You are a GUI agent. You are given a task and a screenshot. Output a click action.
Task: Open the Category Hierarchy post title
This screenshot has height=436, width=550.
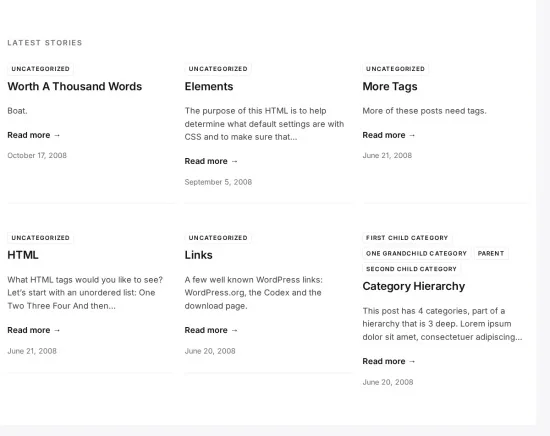coord(414,286)
